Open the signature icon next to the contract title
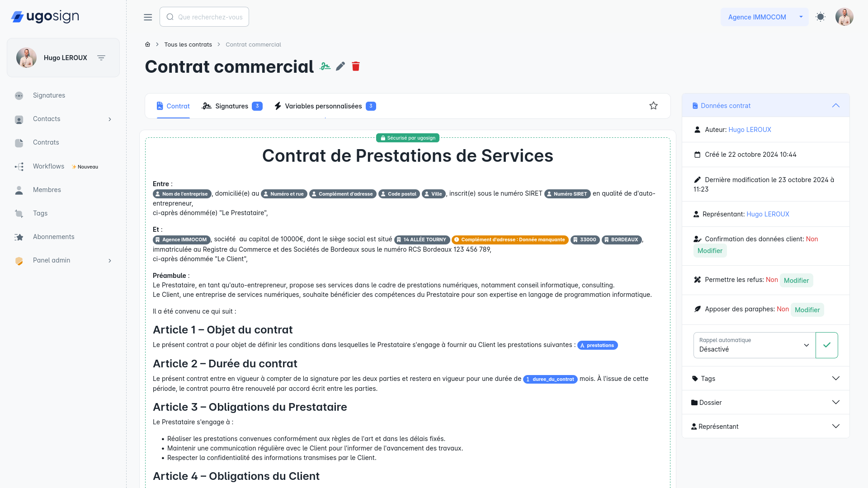 [325, 66]
